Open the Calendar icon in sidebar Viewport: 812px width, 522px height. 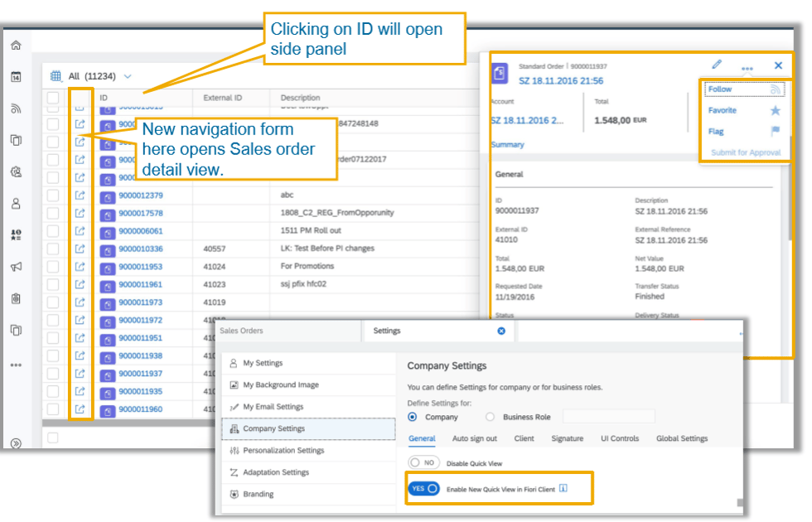(x=16, y=77)
